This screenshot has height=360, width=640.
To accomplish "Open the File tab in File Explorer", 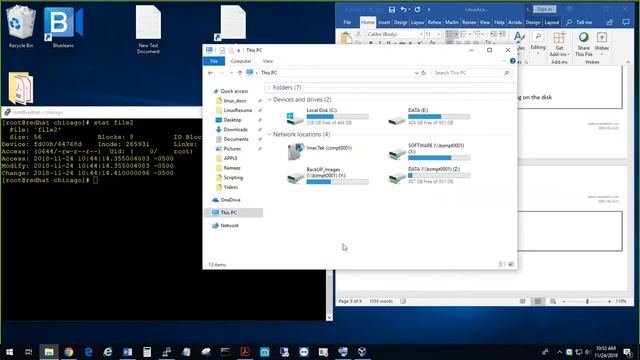I will click(x=214, y=61).
